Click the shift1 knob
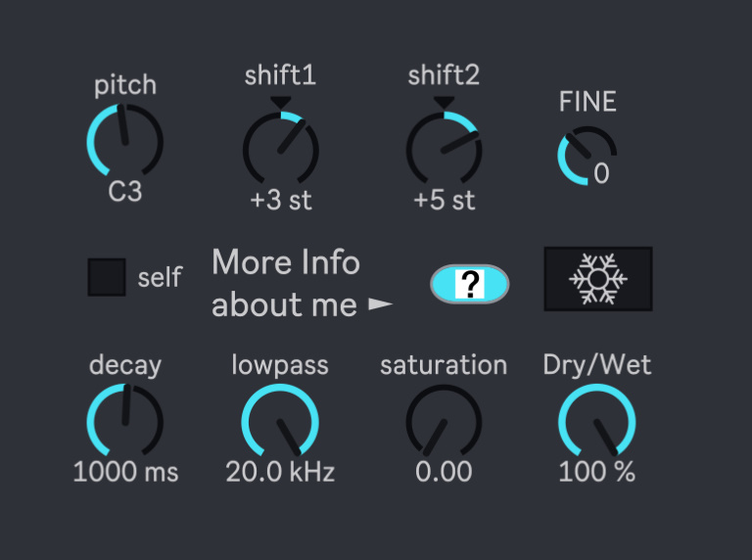 281,149
